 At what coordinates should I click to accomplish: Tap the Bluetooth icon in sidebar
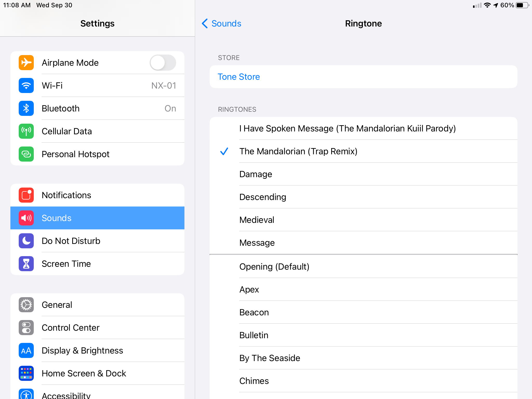click(26, 108)
